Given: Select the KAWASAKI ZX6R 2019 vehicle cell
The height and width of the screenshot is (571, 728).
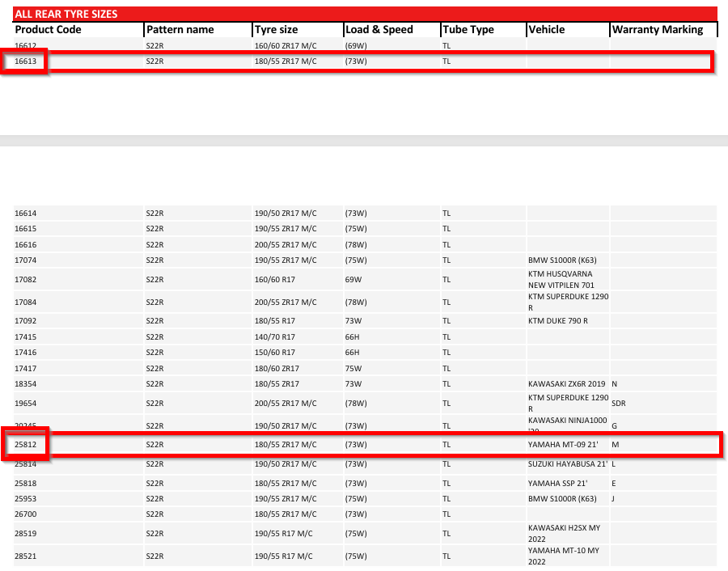Looking at the screenshot, I should 567,383.
